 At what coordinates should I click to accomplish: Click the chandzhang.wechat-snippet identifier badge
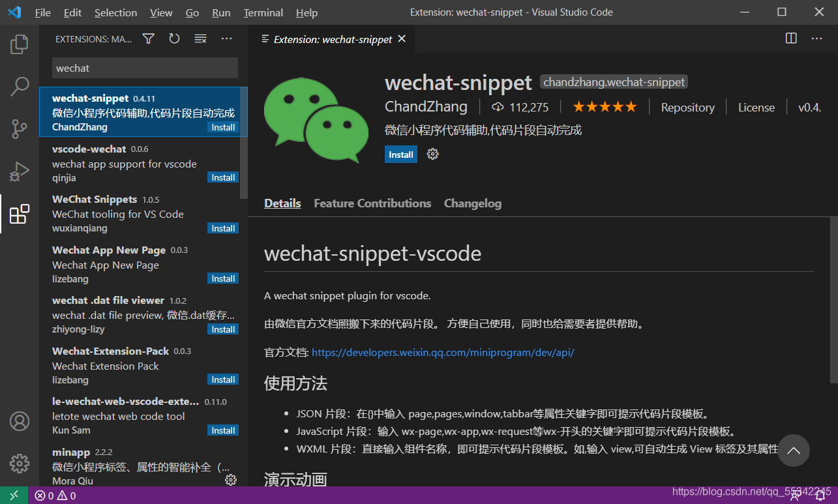(614, 82)
